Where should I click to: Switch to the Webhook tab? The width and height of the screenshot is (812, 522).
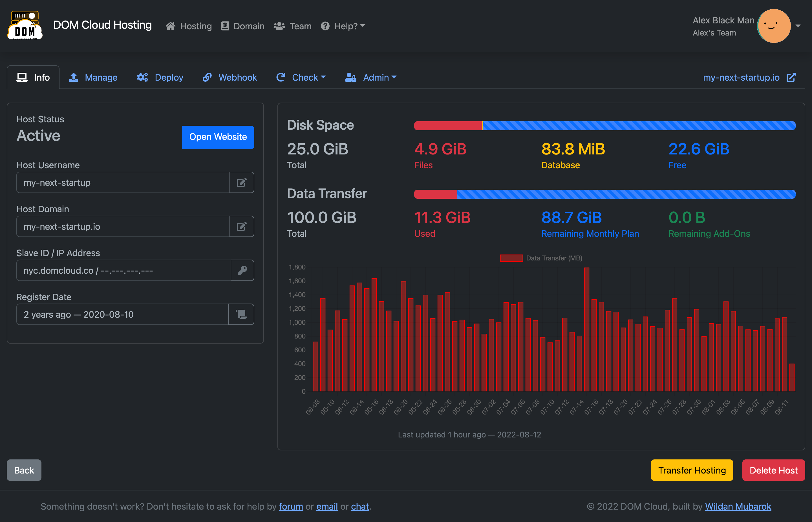[x=230, y=77]
